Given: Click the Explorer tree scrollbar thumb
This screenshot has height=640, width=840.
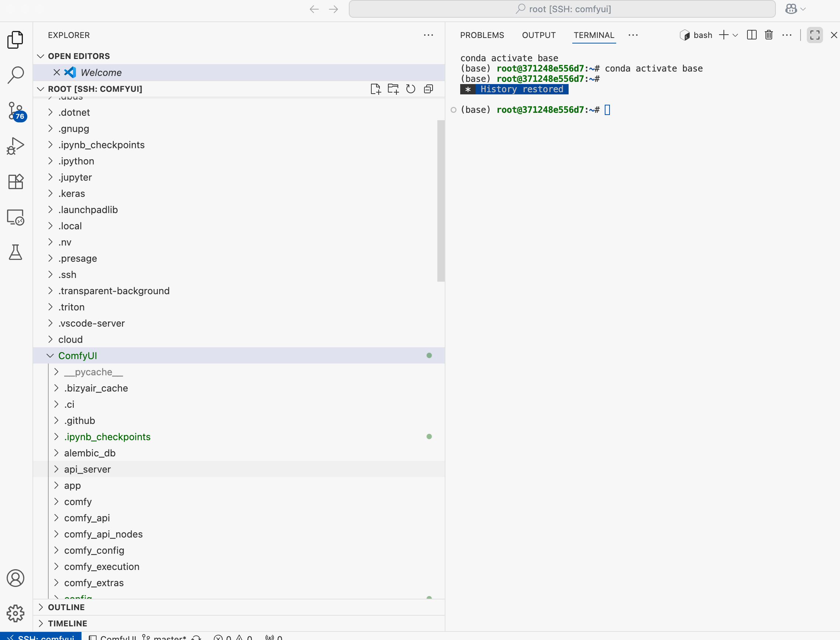Looking at the screenshot, I should (x=441, y=201).
